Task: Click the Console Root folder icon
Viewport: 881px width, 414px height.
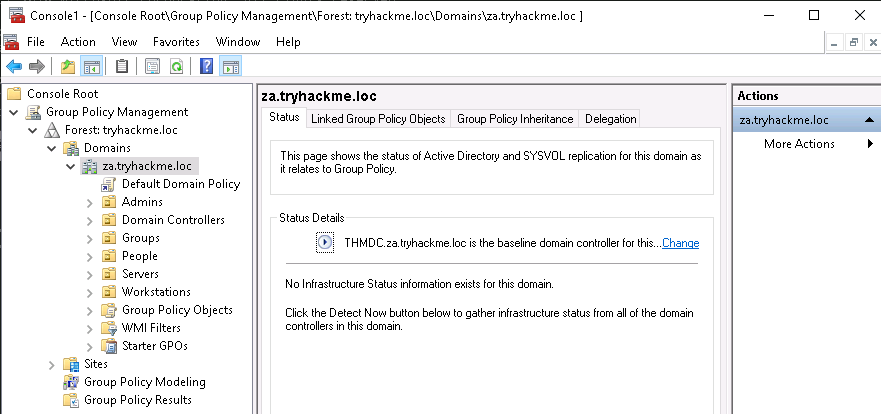Action: click(x=14, y=94)
